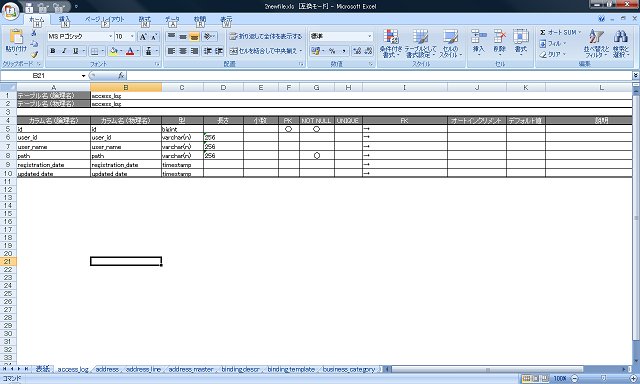This screenshot has height=384, width=640.
Task: Click the Format Painter brush icon
Action: click(34, 54)
